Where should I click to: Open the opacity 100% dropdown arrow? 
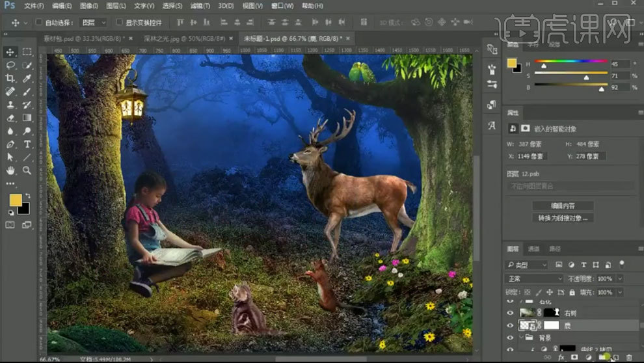(x=620, y=279)
